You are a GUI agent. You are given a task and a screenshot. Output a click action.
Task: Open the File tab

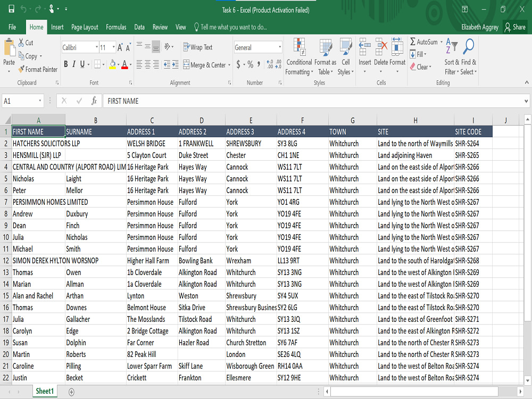click(x=12, y=27)
